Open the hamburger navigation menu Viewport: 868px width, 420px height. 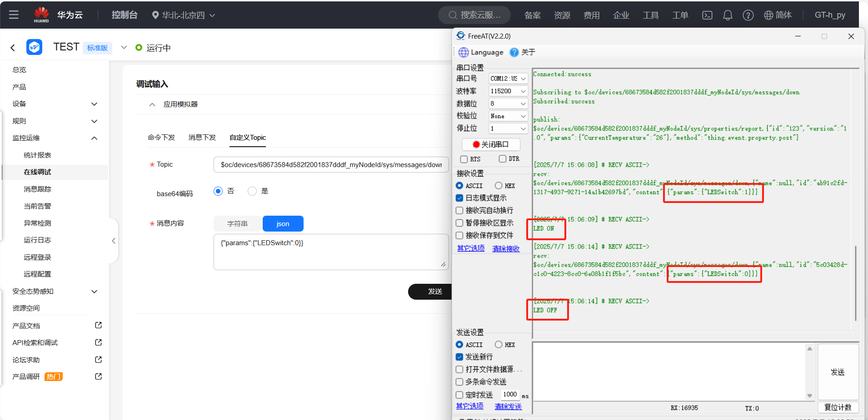(x=14, y=15)
